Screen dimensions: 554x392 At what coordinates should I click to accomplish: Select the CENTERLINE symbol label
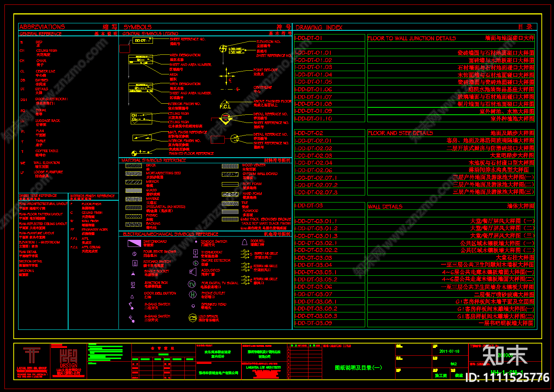(263, 87)
